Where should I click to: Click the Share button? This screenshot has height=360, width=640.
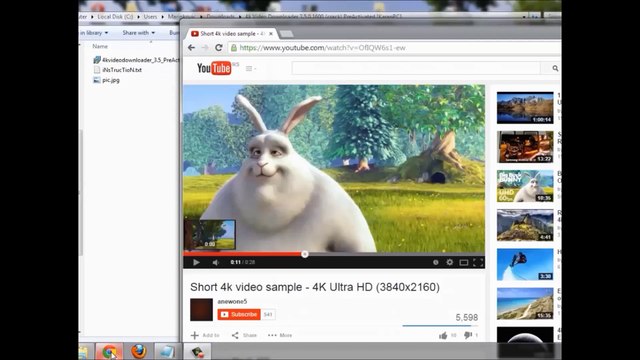[244, 335]
